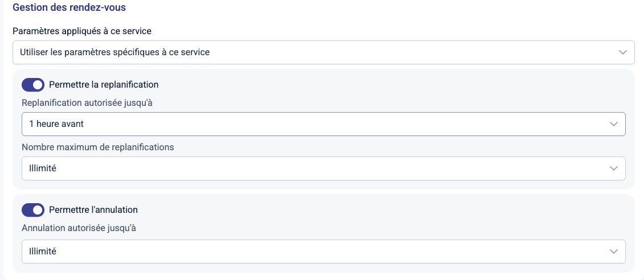
Task: Click the 'Permettre l'annulation' toggle label
Action: tap(93, 209)
